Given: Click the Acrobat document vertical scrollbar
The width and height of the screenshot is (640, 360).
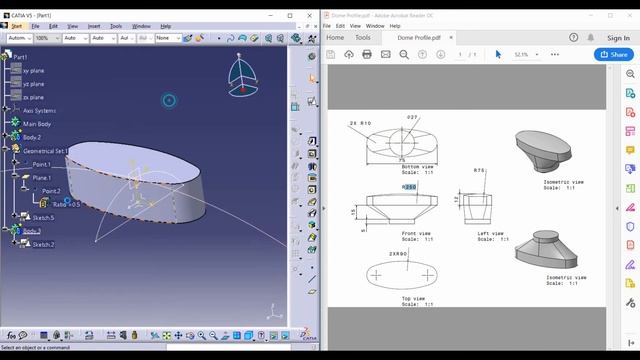Looking at the screenshot, I should [610, 207].
